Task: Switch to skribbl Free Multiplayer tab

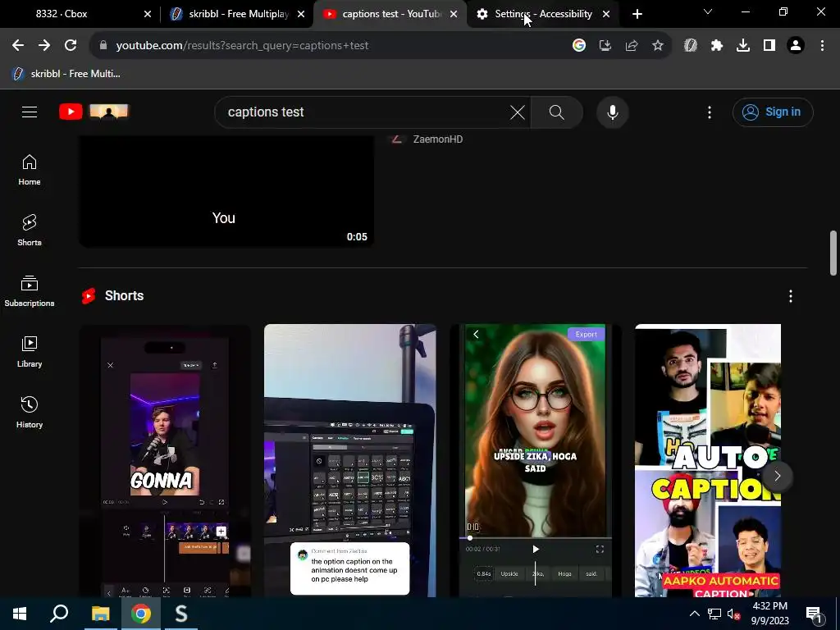Action: point(235,14)
